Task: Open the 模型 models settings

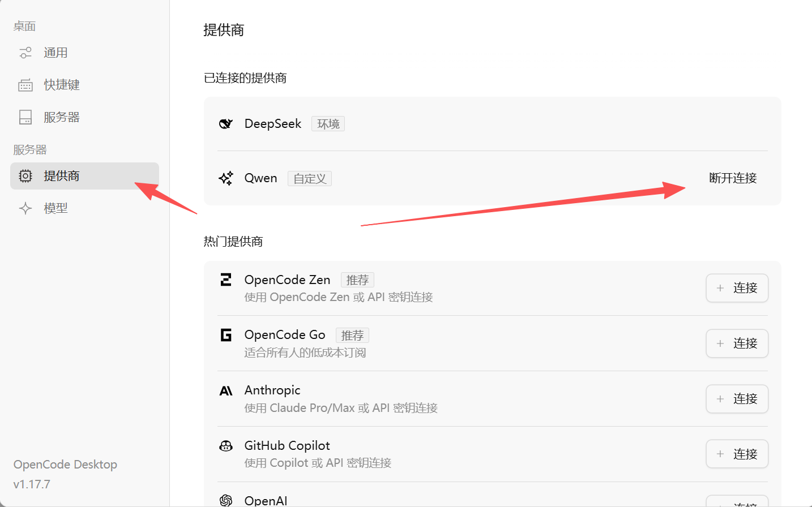Action: click(x=84, y=208)
